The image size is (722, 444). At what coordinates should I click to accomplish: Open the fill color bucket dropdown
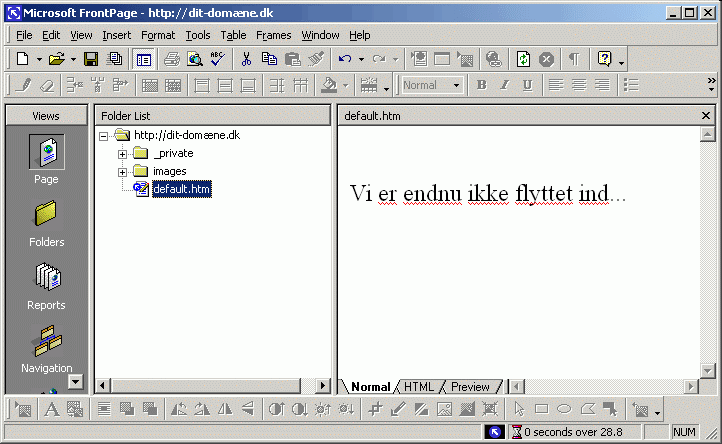[345, 85]
